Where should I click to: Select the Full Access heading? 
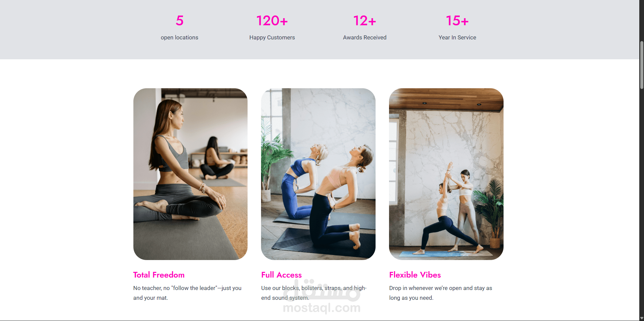(282, 275)
